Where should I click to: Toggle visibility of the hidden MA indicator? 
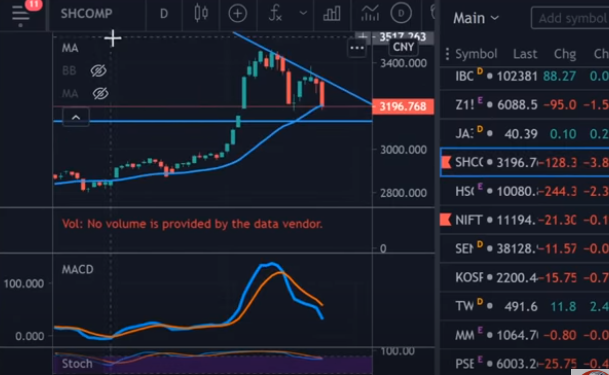(100, 94)
